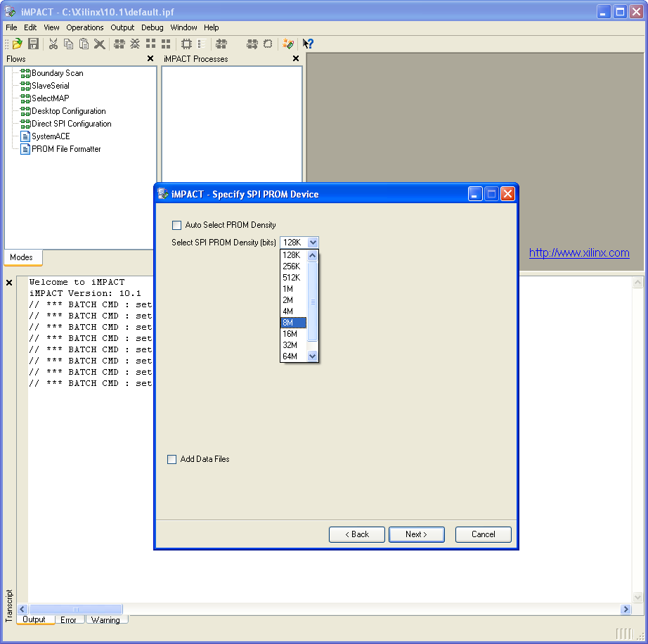648x644 pixels.
Task: Close the Transcript panel
Action: pyautogui.click(x=9, y=283)
